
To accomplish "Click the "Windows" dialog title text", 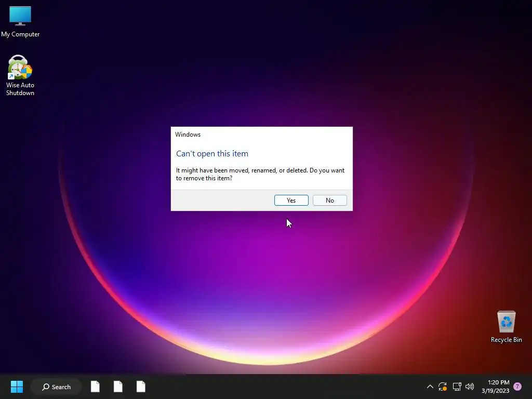I will click(x=188, y=135).
